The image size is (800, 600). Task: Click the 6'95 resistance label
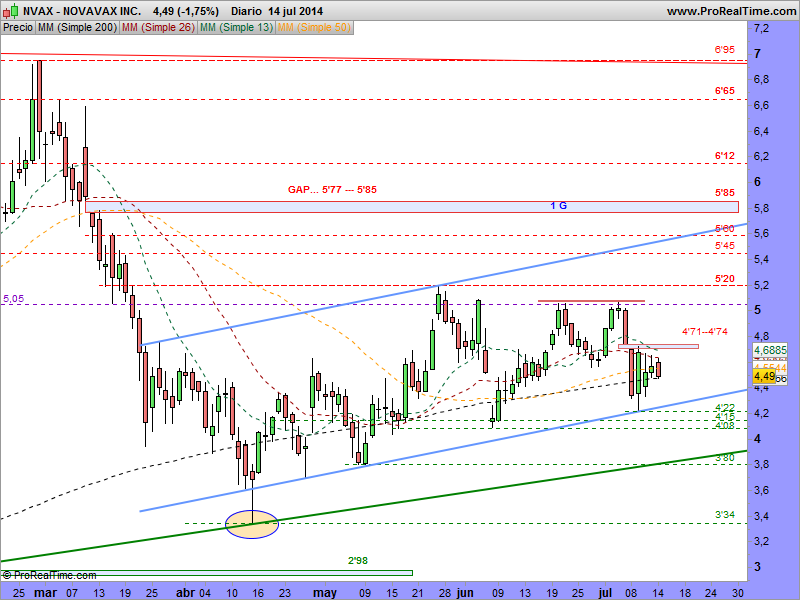point(724,50)
